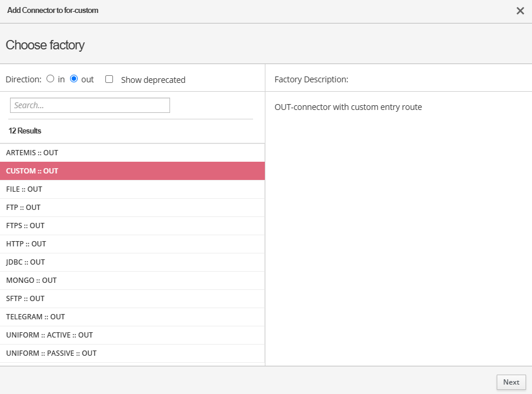
Task: Select the 'in' direction radio button
Action: [x=51, y=79]
